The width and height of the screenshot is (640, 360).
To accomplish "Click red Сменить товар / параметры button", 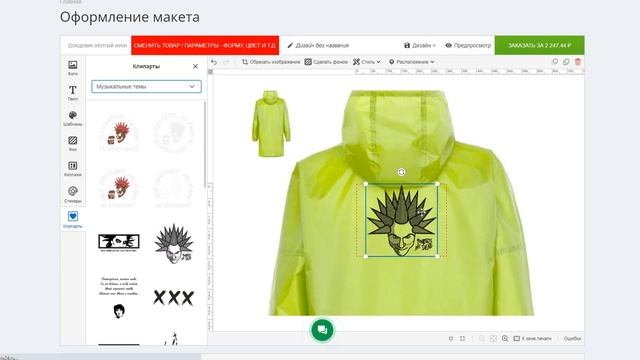I will tap(205, 45).
